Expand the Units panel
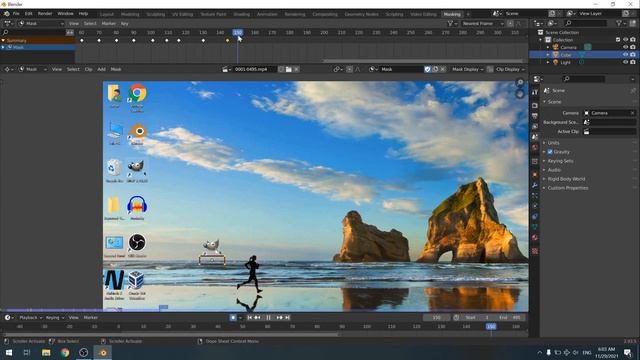Image resolution: width=640 pixels, height=360 pixels. [x=553, y=143]
